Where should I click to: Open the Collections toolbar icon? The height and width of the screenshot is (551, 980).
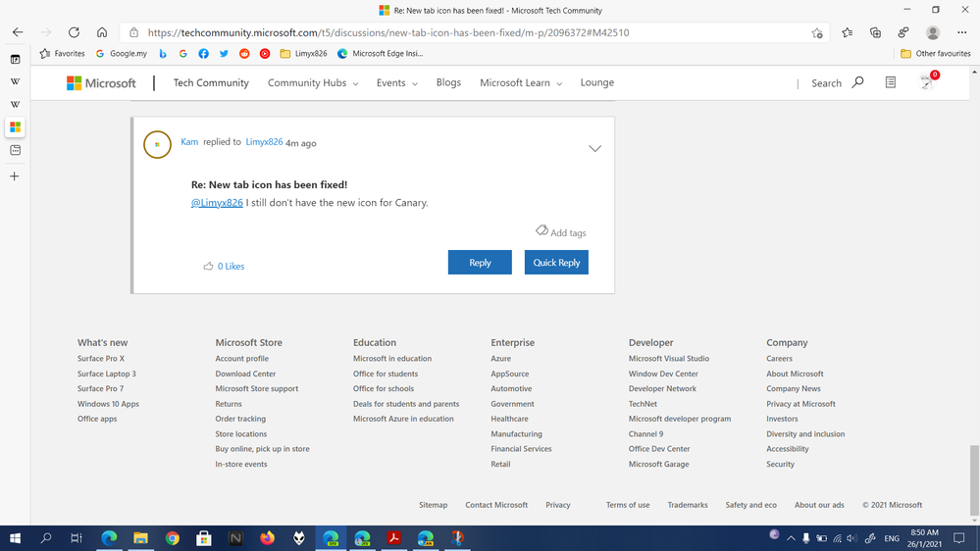point(875,32)
